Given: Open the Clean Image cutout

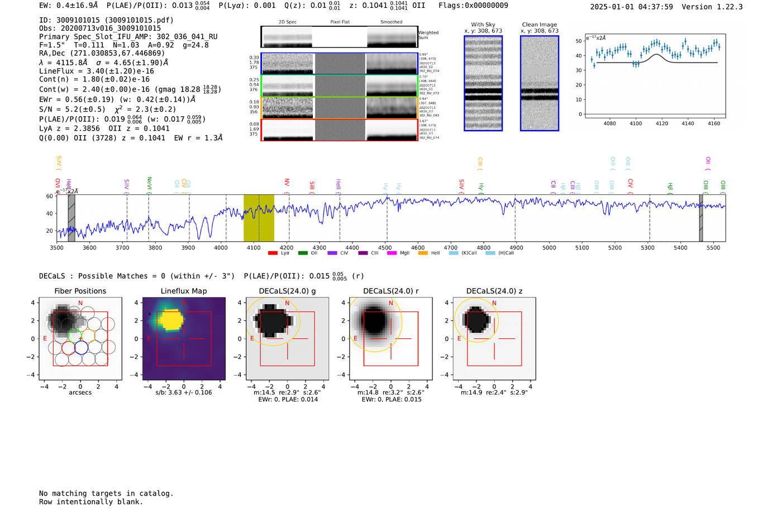Looking at the screenshot, I should [x=540, y=83].
